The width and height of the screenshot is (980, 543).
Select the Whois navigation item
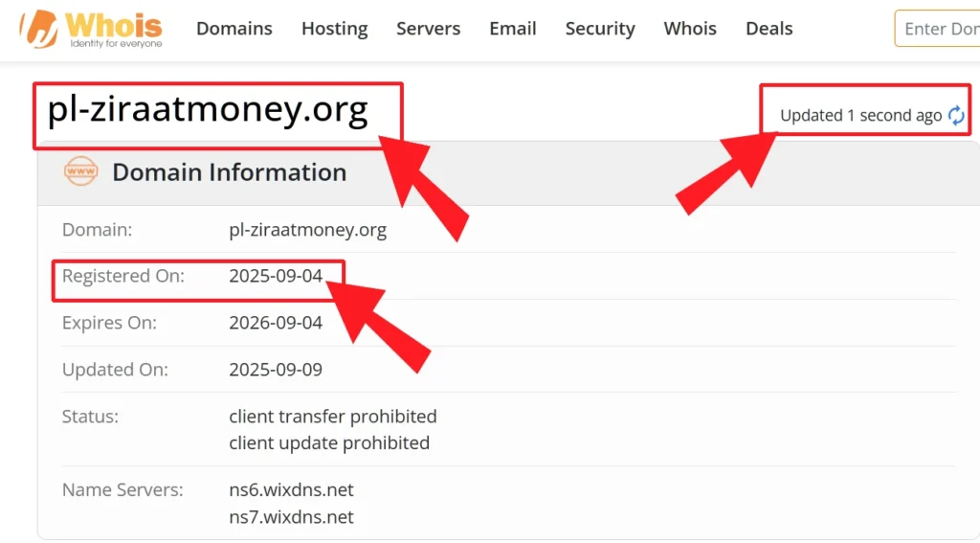689,29
